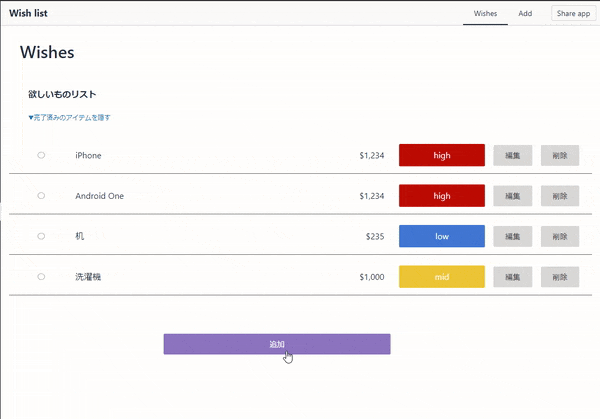Check off the 机 wish item
Screen dimensions: 600x419
(41, 236)
